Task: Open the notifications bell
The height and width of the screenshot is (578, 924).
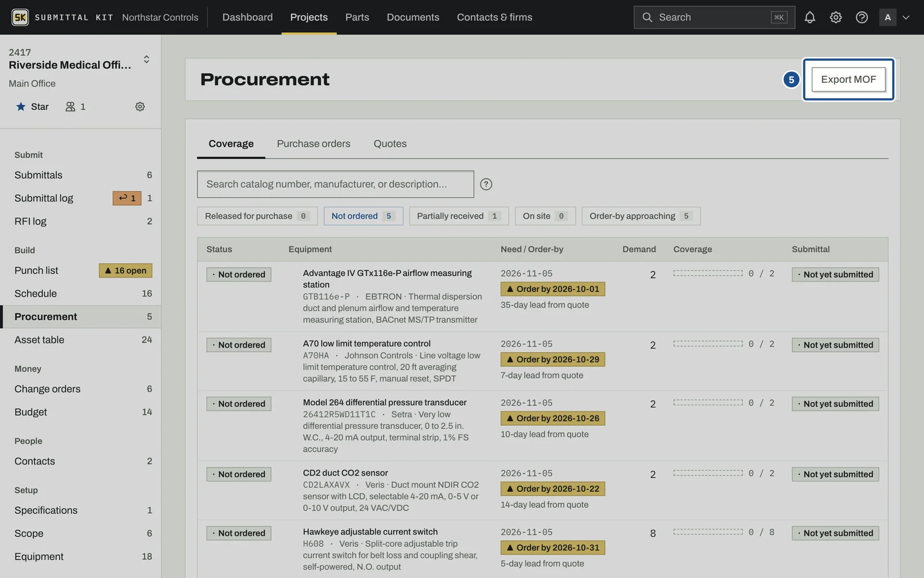Action: click(x=810, y=17)
